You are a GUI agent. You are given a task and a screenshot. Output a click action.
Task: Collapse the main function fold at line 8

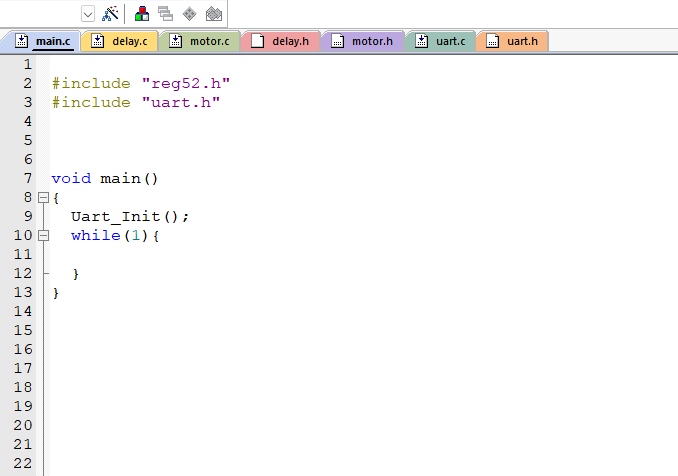point(43,198)
